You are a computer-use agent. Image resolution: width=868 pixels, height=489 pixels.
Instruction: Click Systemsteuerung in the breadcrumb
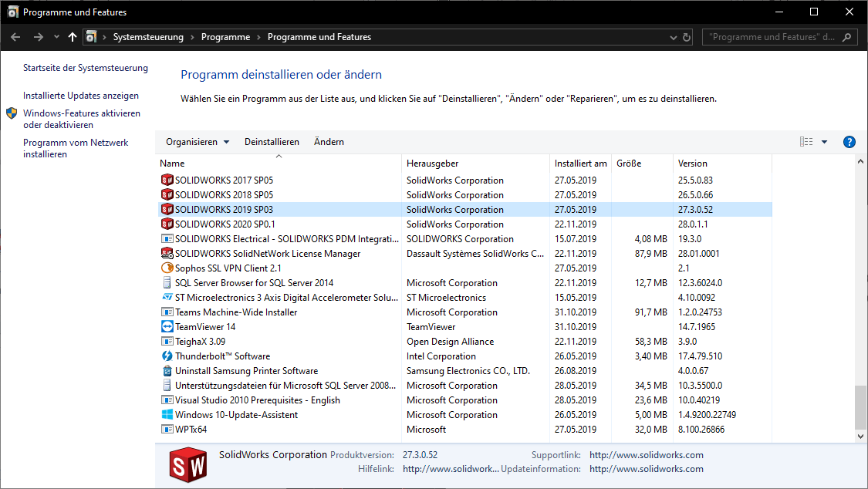pos(148,37)
